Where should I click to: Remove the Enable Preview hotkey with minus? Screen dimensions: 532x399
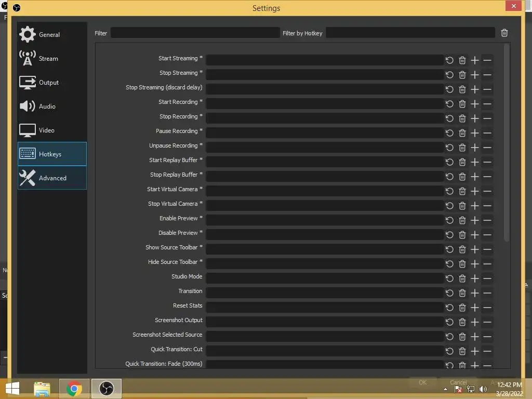pos(487,220)
